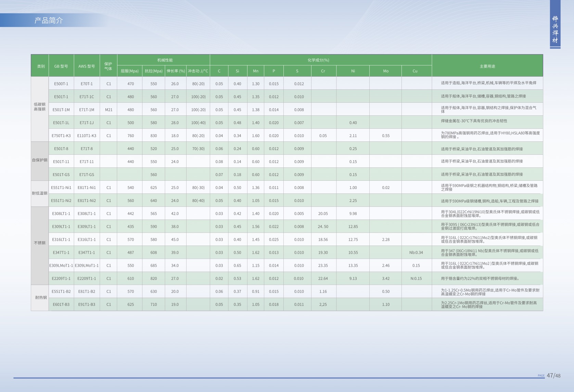Select the E110T1-K3 AWS model cell
Viewport: 574px width, 392px height.
(x=87, y=136)
